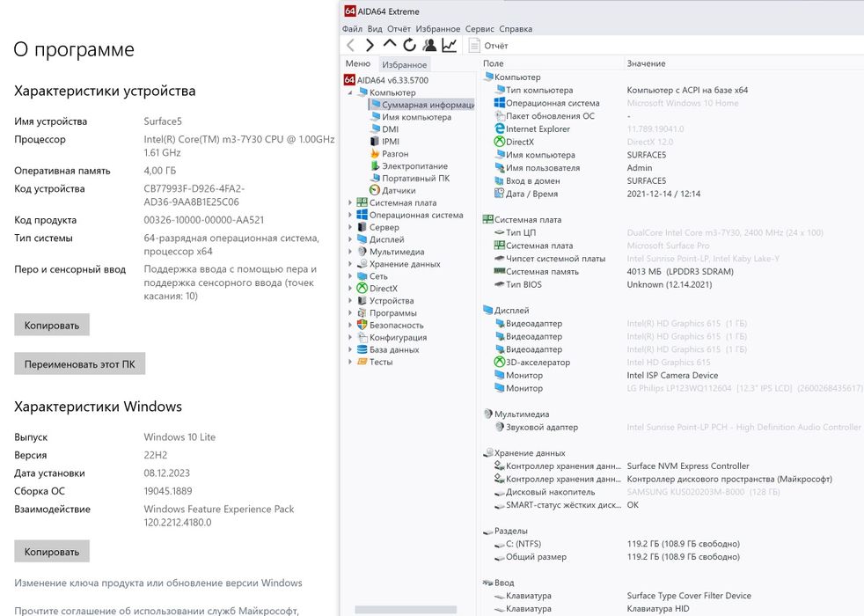Screen dimensions: 864x616
Task: Copy Windows specifications with lower Копировать button
Action: (x=52, y=552)
